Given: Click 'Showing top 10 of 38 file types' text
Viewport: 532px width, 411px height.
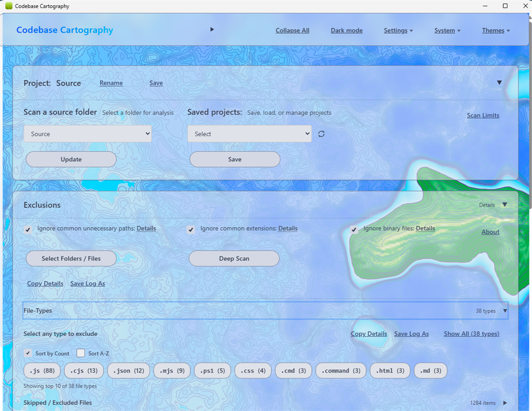Looking at the screenshot, I should [x=60, y=386].
